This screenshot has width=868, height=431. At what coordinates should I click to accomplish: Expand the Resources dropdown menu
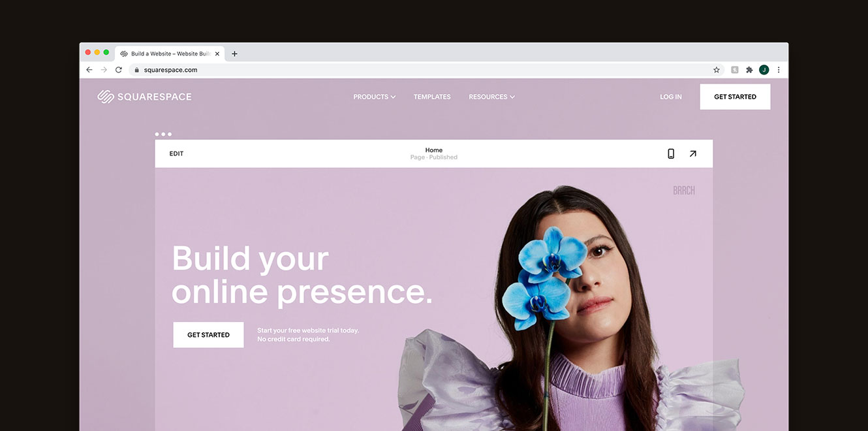pyautogui.click(x=492, y=97)
